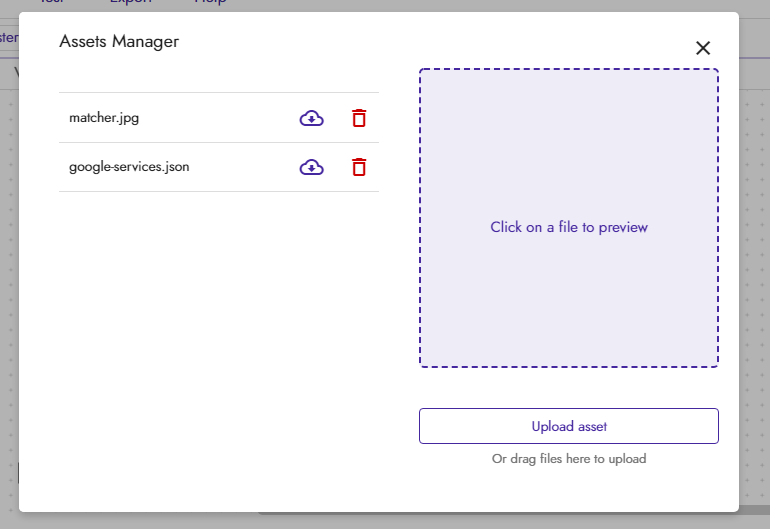The width and height of the screenshot is (770, 529).
Task: Click the file preview drop area
Action: click(569, 218)
